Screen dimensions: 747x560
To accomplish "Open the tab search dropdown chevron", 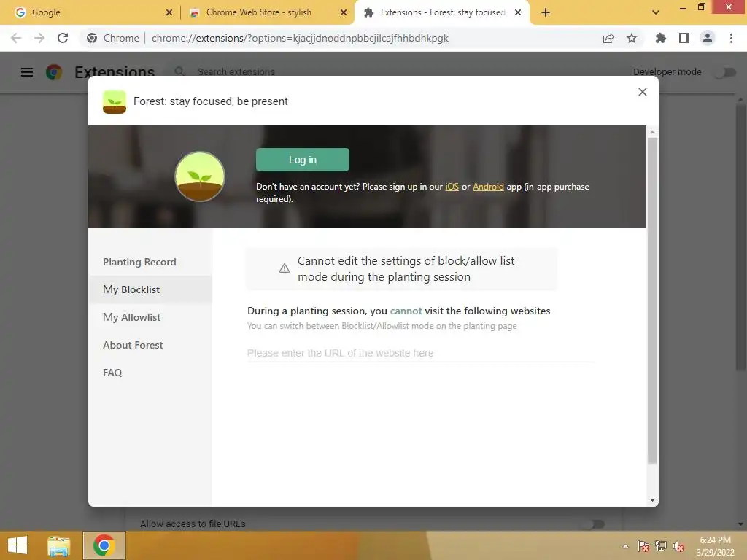I will (x=656, y=13).
